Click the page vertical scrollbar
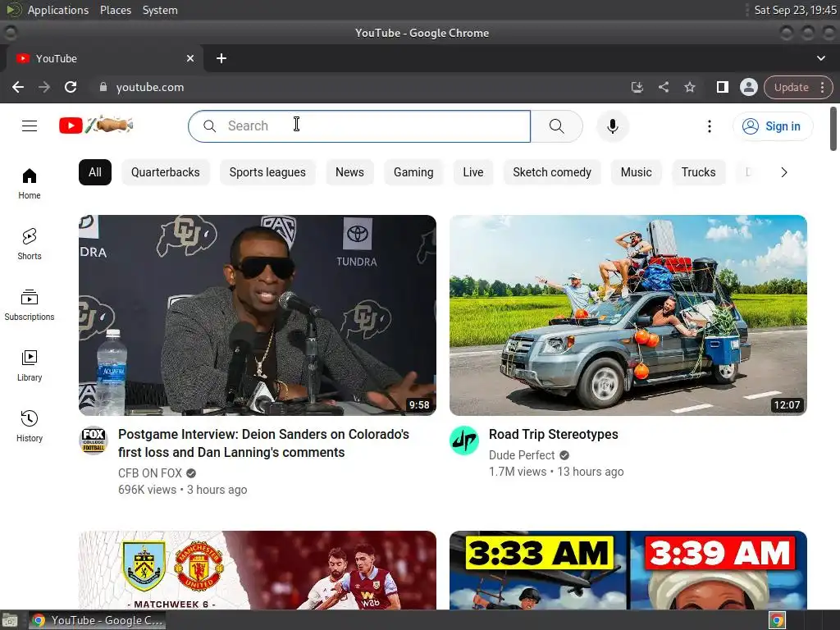This screenshot has width=840, height=630. click(x=833, y=129)
